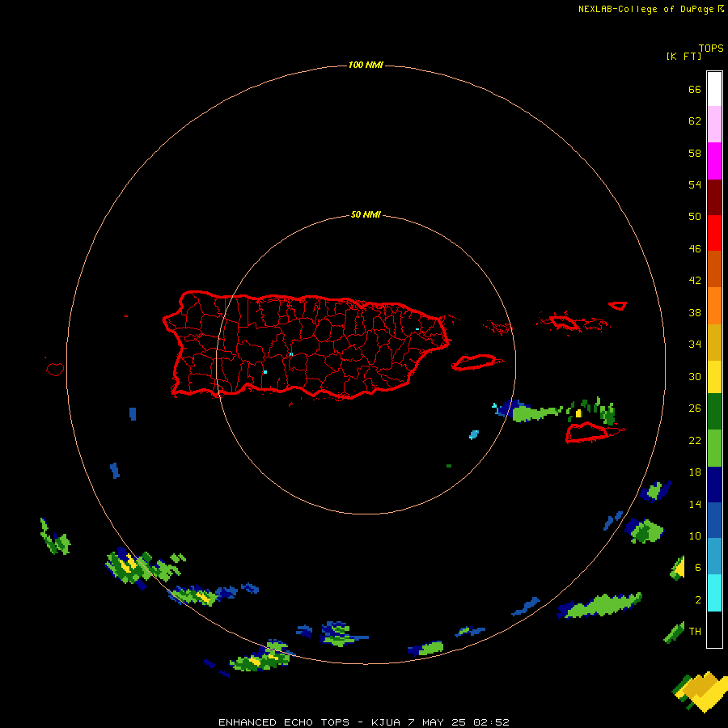
Task: Click the white swatch in TOPS legend
Action: tap(714, 89)
